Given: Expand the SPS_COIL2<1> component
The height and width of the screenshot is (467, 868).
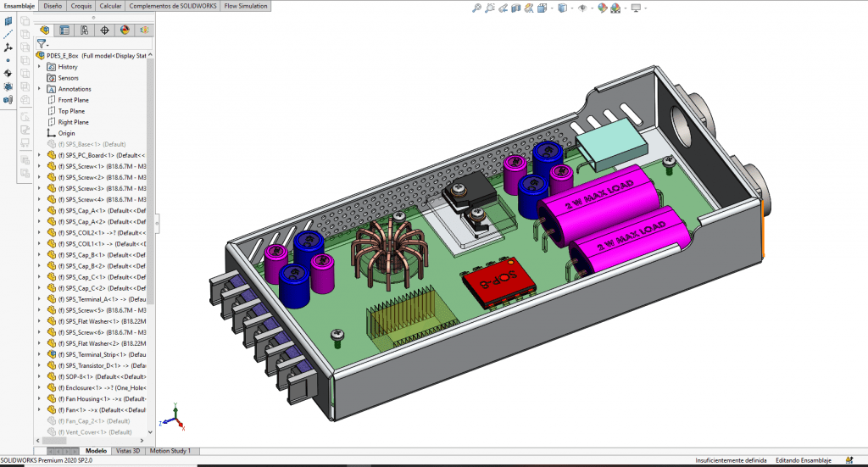Looking at the screenshot, I should pyautogui.click(x=39, y=232).
